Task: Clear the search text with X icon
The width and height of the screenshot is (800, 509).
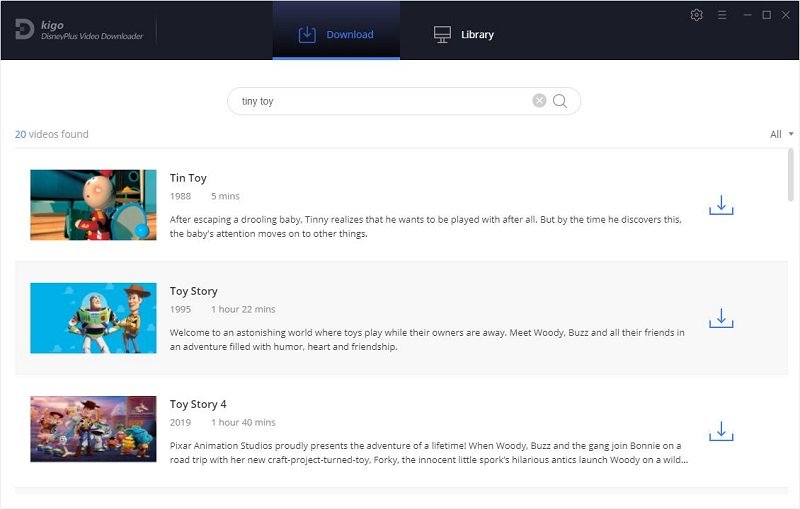Action: point(539,101)
